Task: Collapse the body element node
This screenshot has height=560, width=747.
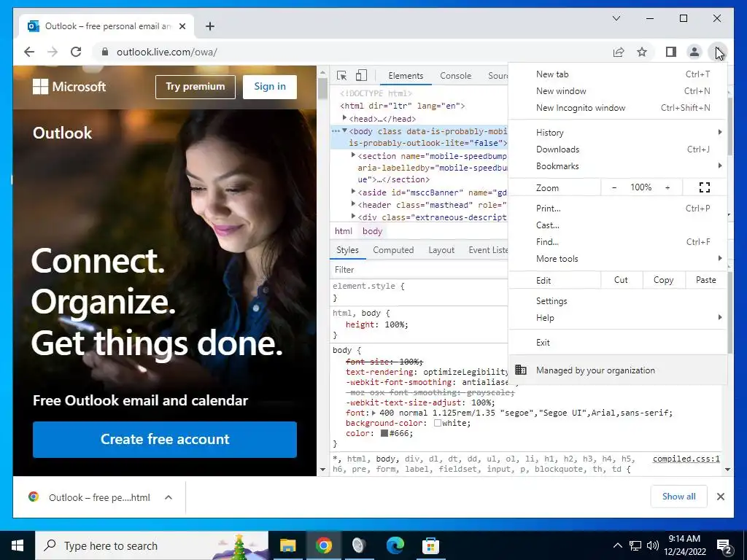Action: (x=344, y=131)
